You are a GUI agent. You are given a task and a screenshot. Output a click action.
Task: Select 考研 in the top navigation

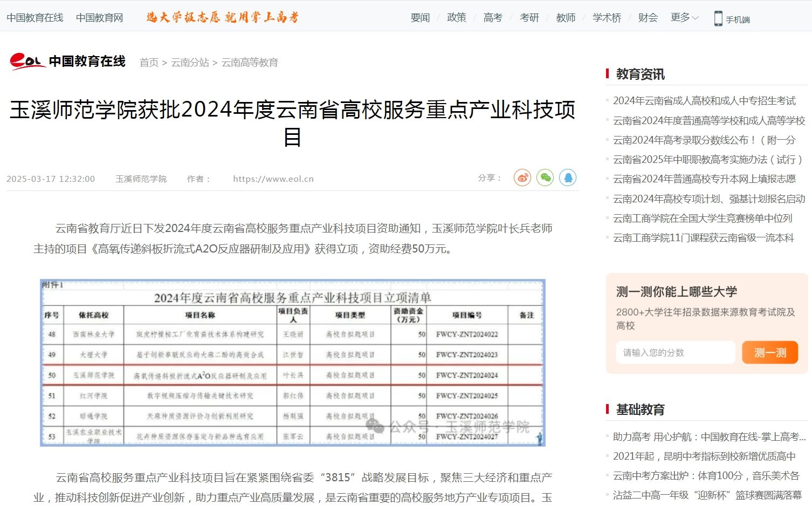coord(529,18)
